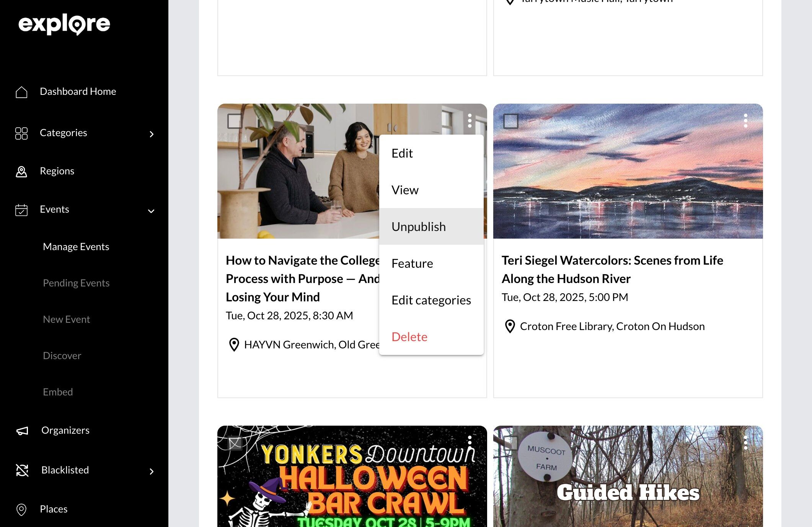Expand the Blacklisted submenu chevron
The width and height of the screenshot is (812, 527).
(x=152, y=471)
